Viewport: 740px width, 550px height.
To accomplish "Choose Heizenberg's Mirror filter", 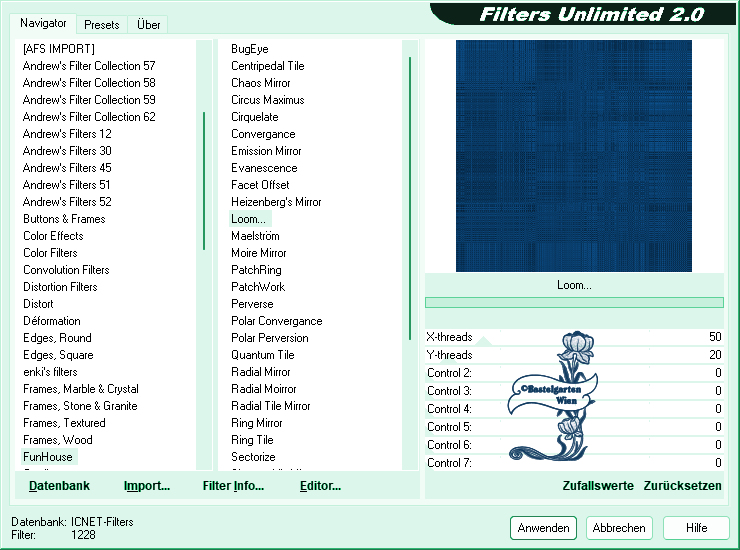I will pos(276,202).
